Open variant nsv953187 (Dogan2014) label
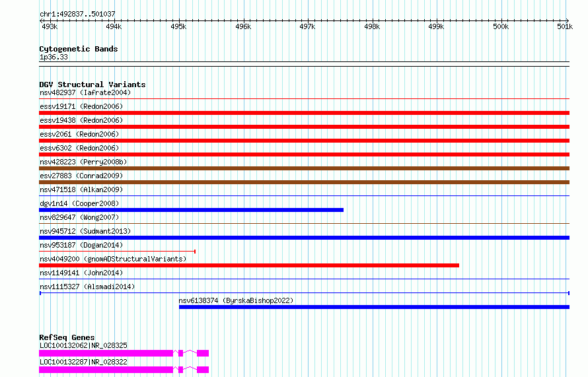Screen dimensions: 588x377 (x=81, y=245)
